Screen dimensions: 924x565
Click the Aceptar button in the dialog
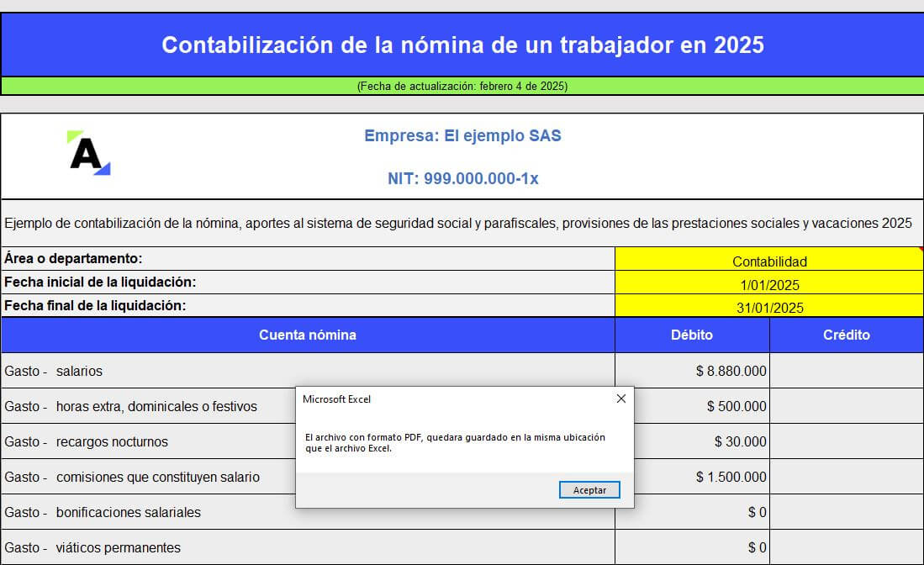click(589, 489)
